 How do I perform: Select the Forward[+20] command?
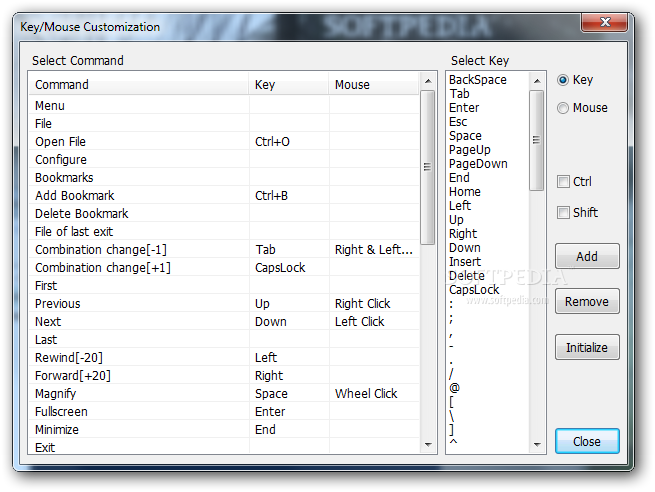224,375
